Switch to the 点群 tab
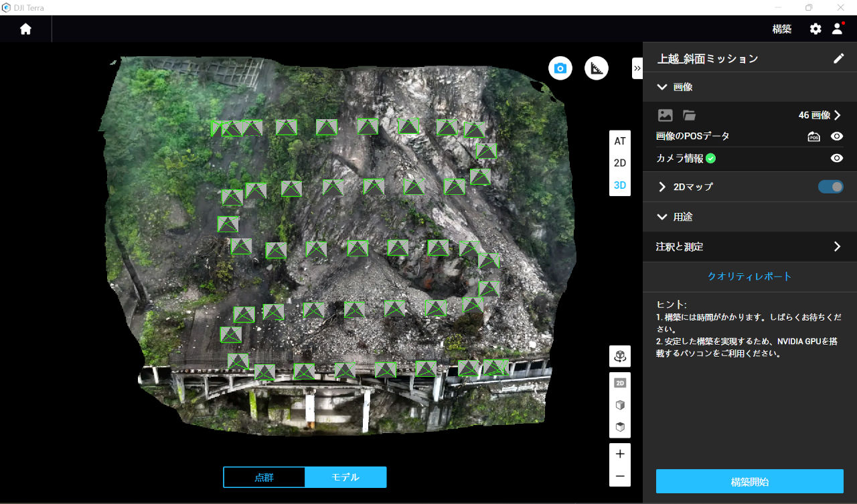This screenshot has height=504, width=857. 264,477
